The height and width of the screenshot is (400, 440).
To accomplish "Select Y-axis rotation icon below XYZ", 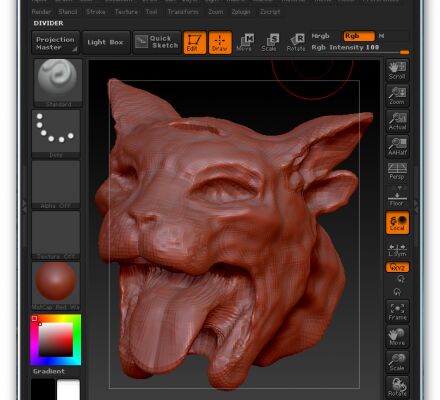I will 401,279.
